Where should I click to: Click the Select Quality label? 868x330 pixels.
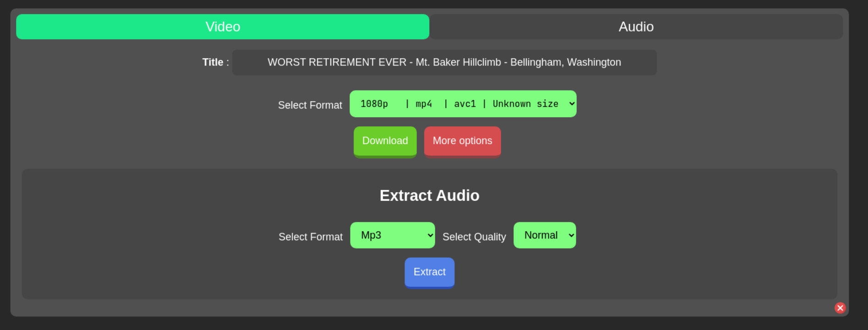click(x=474, y=237)
